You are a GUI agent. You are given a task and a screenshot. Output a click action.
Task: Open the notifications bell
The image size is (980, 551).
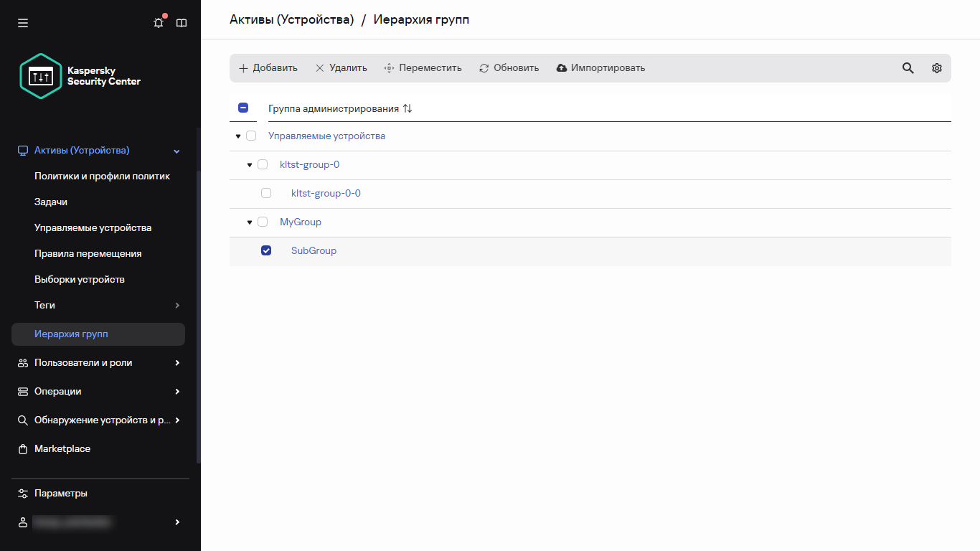click(158, 22)
